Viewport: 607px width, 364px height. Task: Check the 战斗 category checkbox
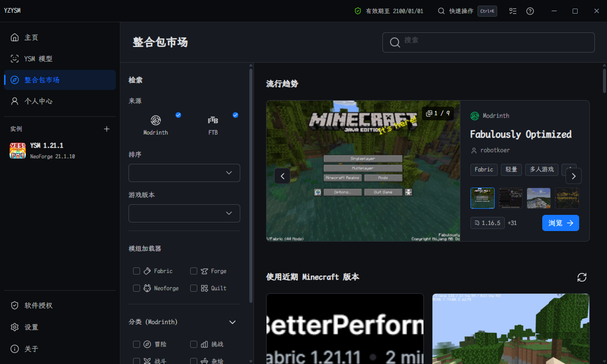pos(137,361)
